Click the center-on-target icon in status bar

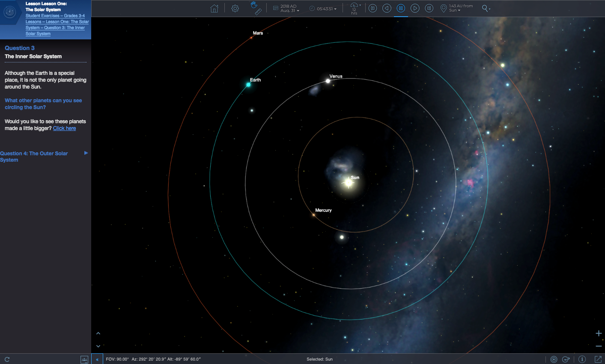coord(554,359)
